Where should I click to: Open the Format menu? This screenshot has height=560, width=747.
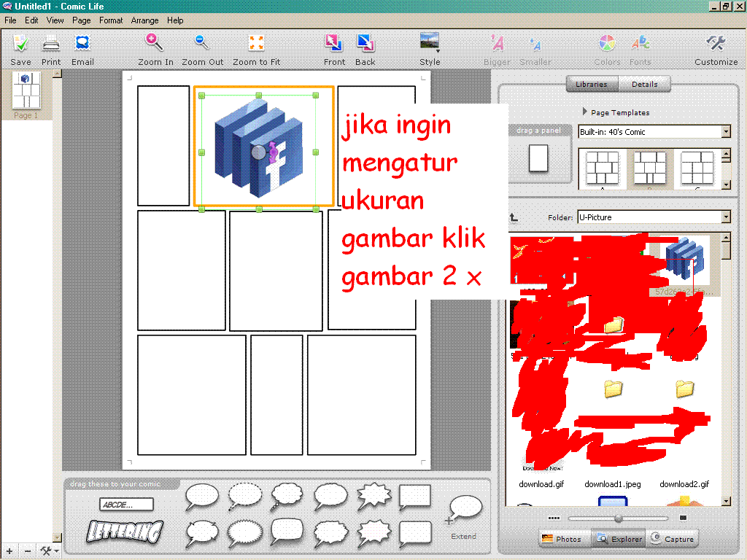(x=111, y=20)
